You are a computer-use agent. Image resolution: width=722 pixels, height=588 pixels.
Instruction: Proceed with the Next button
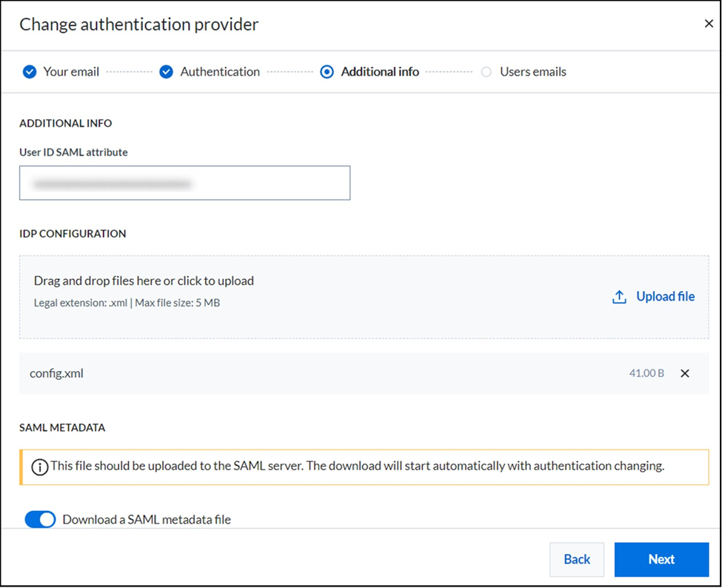tap(661, 559)
